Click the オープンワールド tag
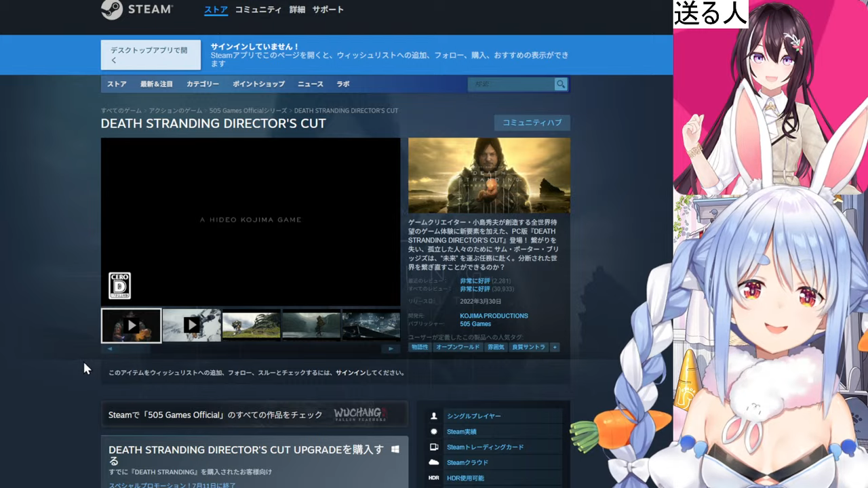 458,347
